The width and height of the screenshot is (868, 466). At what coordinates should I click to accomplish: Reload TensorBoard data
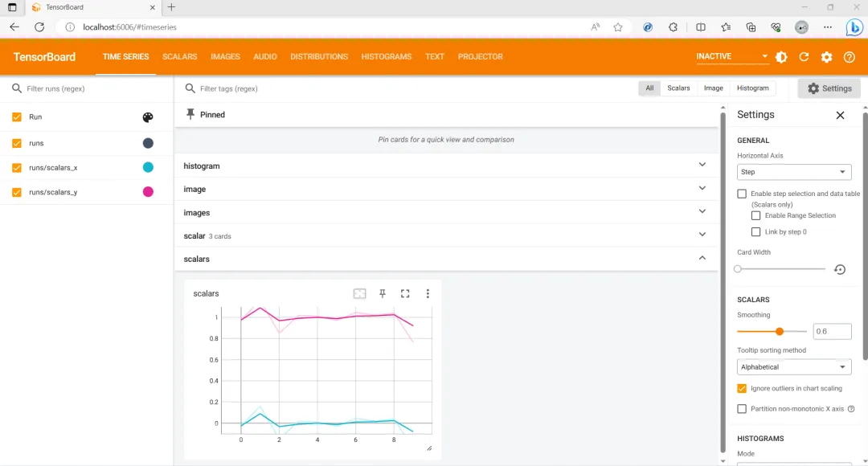(x=803, y=56)
